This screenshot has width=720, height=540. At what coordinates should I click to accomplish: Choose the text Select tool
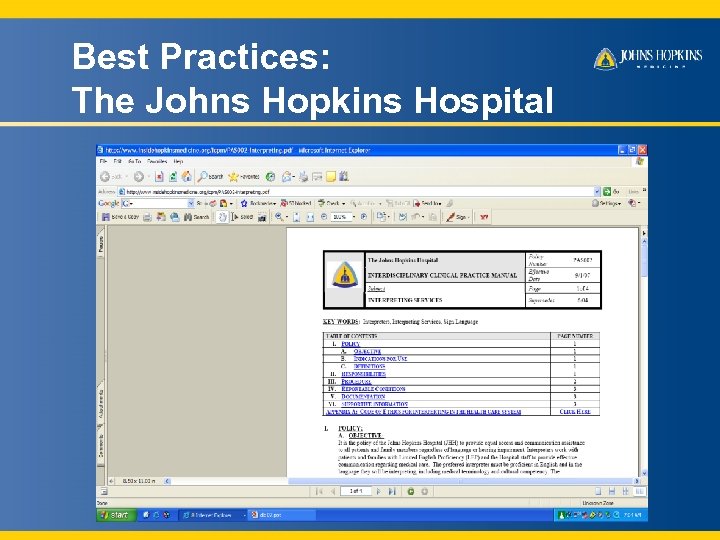tap(242, 217)
